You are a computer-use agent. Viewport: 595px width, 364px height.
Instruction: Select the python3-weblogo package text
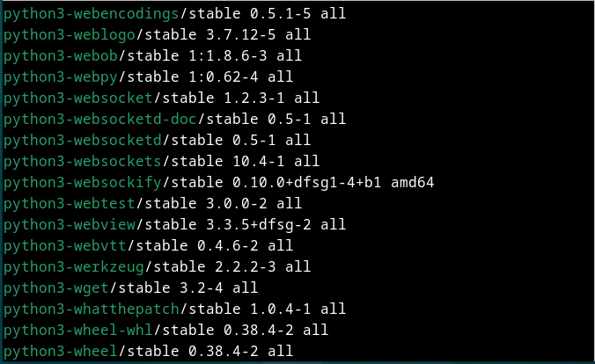coord(70,35)
